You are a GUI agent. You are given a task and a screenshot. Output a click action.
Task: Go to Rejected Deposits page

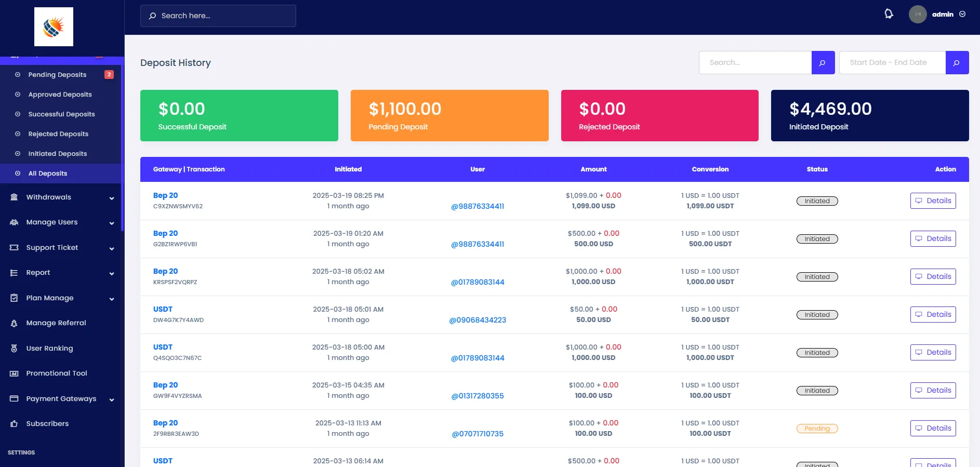58,134
